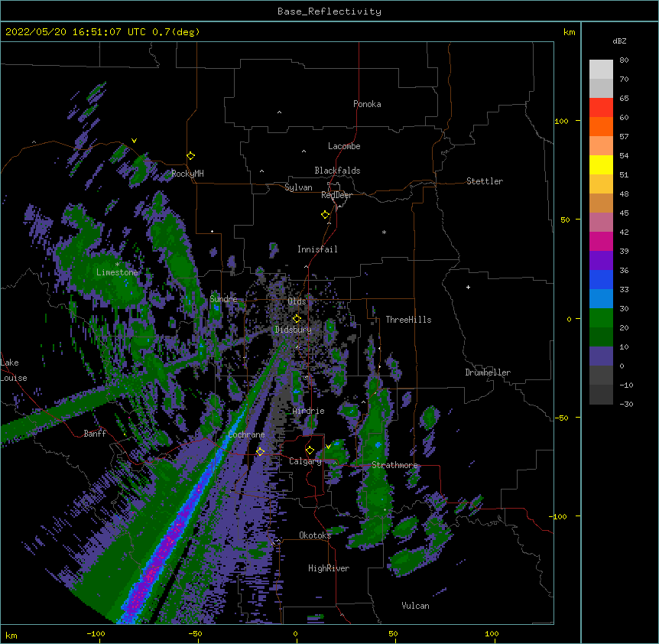Click yellow station marker south of RedDeer

[325, 215]
